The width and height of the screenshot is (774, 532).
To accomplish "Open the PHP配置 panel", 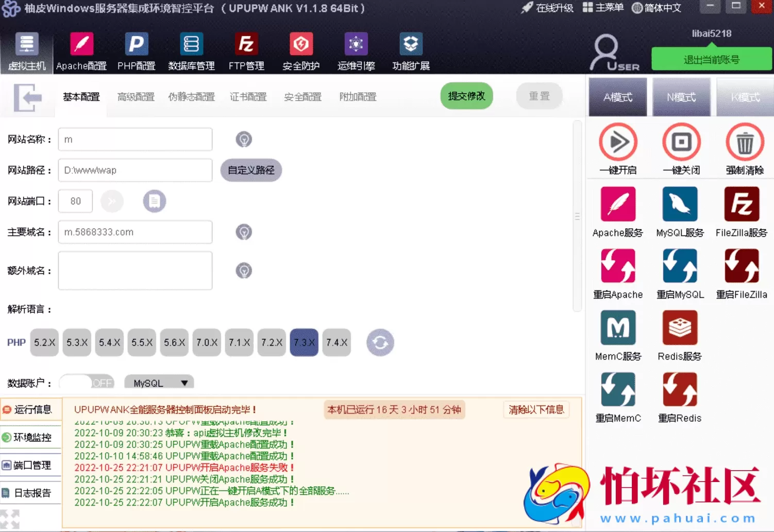I will [x=136, y=52].
